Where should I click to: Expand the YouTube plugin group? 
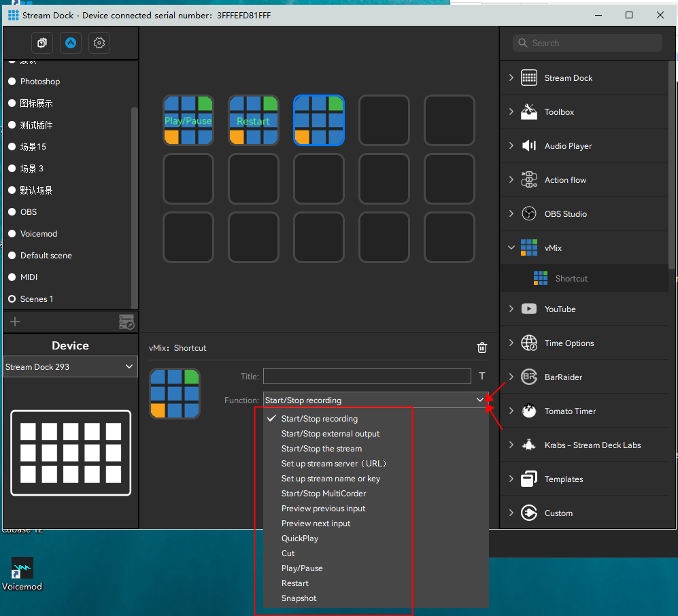click(511, 309)
